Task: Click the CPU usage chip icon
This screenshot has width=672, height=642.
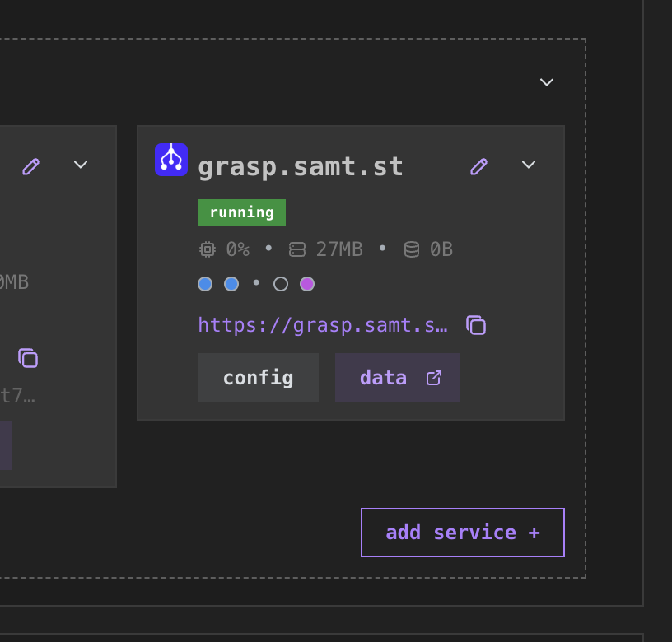Action: coord(208,249)
